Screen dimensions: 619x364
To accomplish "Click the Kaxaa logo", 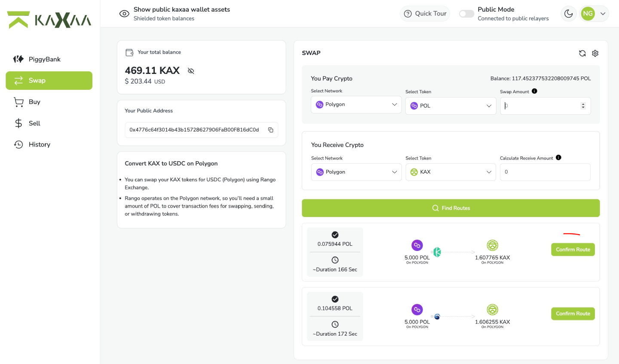I will pyautogui.click(x=49, y=20).
